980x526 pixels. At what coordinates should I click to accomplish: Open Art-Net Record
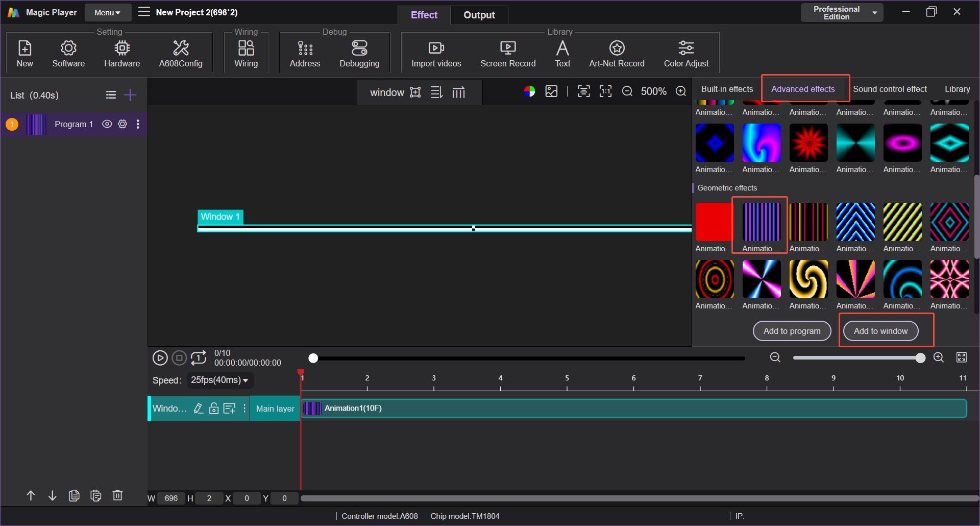pos(617,53)
